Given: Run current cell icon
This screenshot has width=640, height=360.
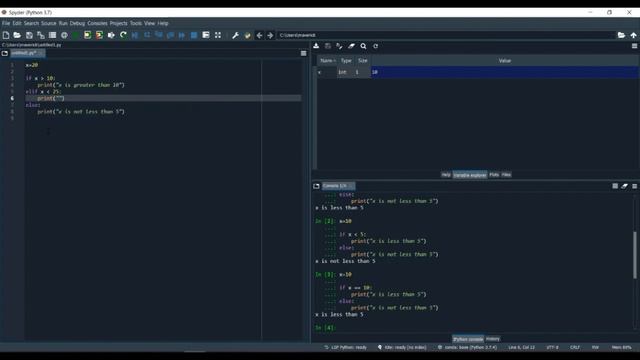Looking at the screenshot, I should tap(87, 36).
